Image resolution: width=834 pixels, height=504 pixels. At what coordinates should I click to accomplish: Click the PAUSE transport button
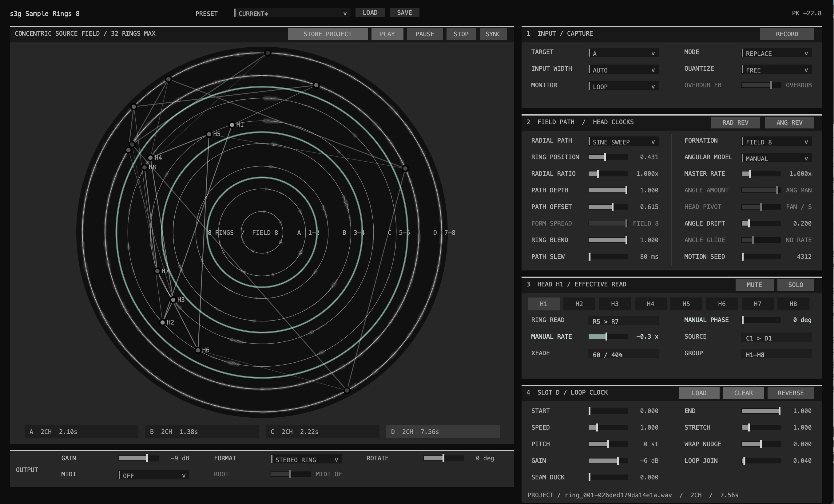click(x=425, y=34)
